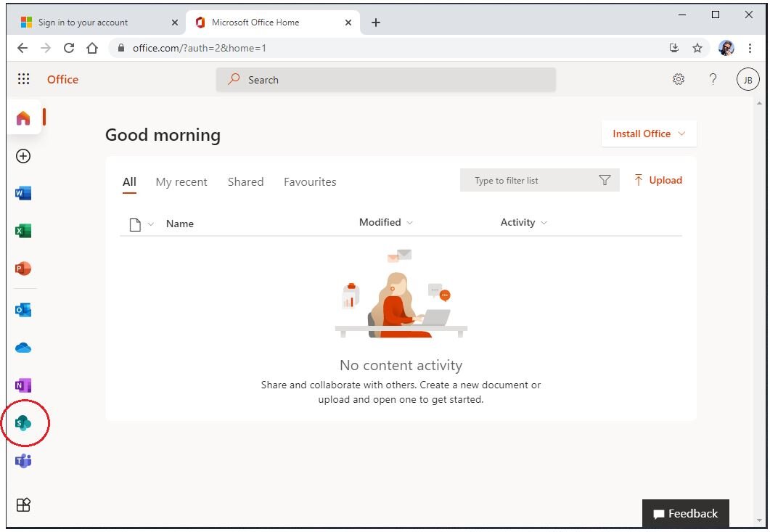Open Excel from the sidebar
The width and height of the screenshot is (770, 532).
[23, 230]
